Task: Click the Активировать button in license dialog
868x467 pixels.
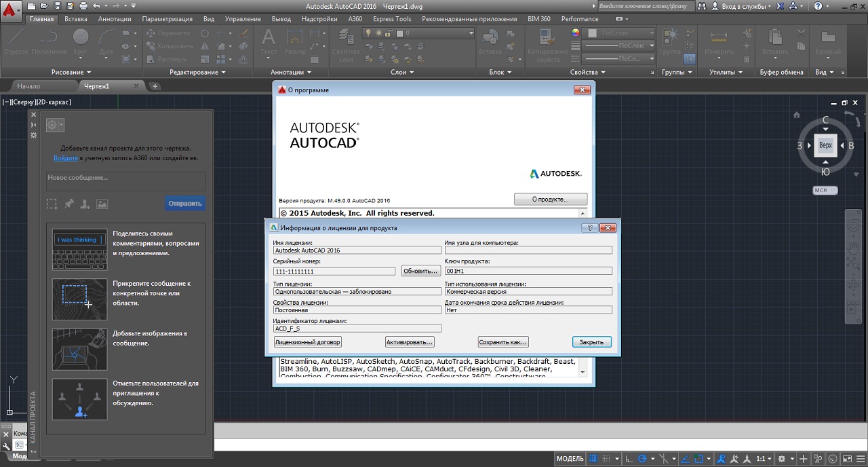Action: pos(410,342)
